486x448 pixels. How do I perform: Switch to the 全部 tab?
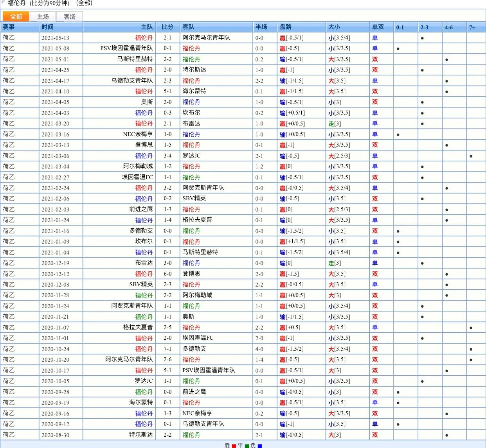(x=16, y=16)
